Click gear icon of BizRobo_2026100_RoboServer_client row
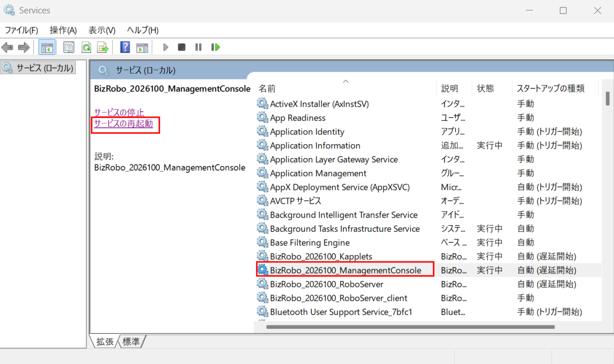 pos(262,298)
